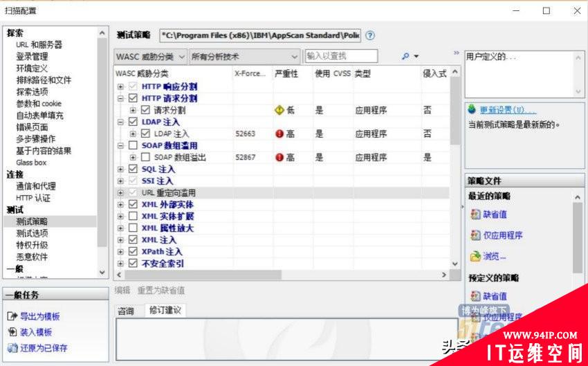Screen dimensions: 588x366
Task: Click the icon for recent policy 缺省值
Action: point(475,214)
